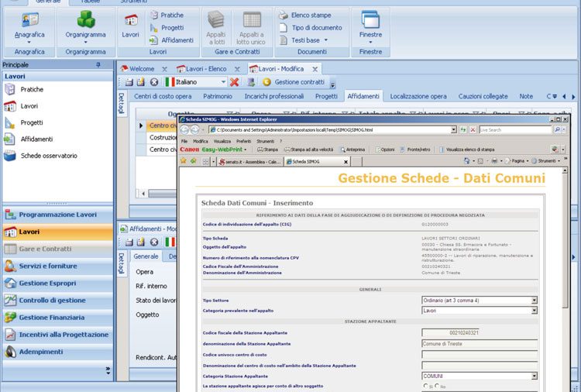The image size is (581, 392).
Task: Open the Italiano language dropdown
Action: pyautogui.click(x=223, y=81)
